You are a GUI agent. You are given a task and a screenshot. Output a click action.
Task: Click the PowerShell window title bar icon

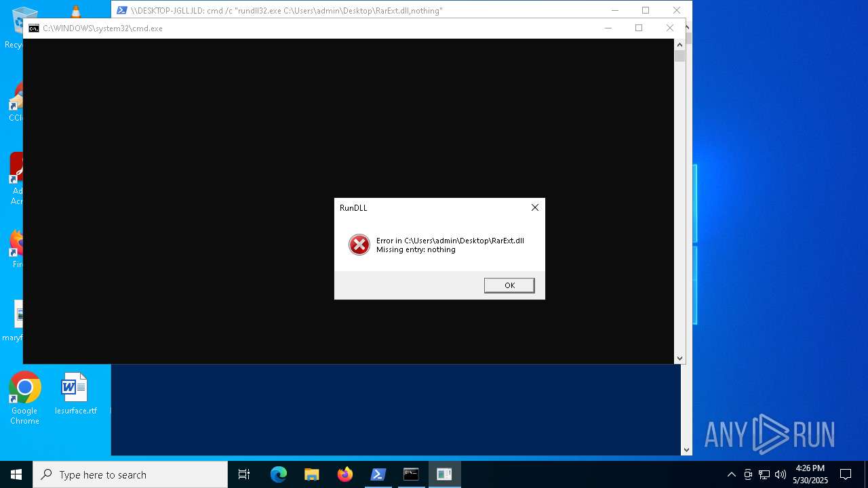pos(122,10)
